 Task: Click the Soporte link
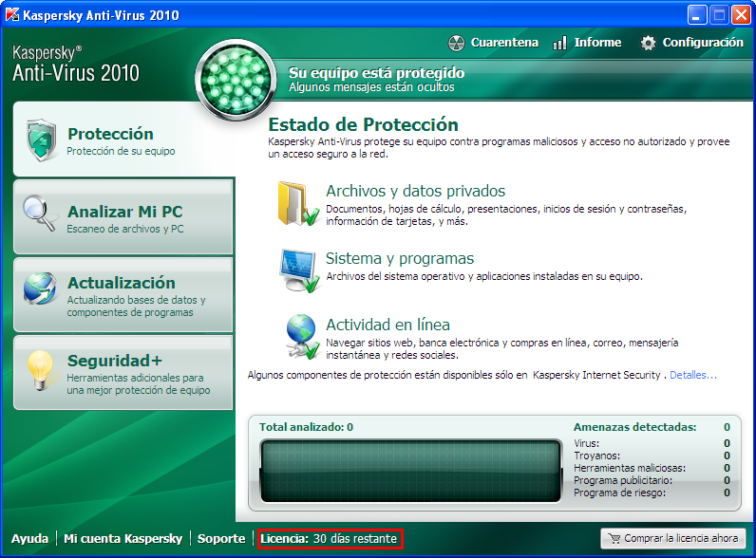pos(221,538)
